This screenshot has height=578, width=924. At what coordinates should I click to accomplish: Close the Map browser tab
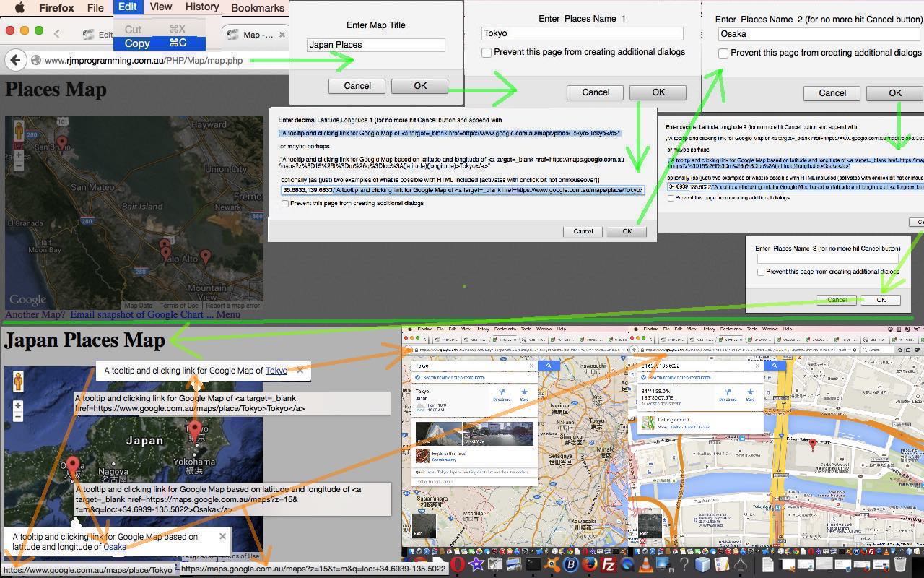(x=282, y=34)
